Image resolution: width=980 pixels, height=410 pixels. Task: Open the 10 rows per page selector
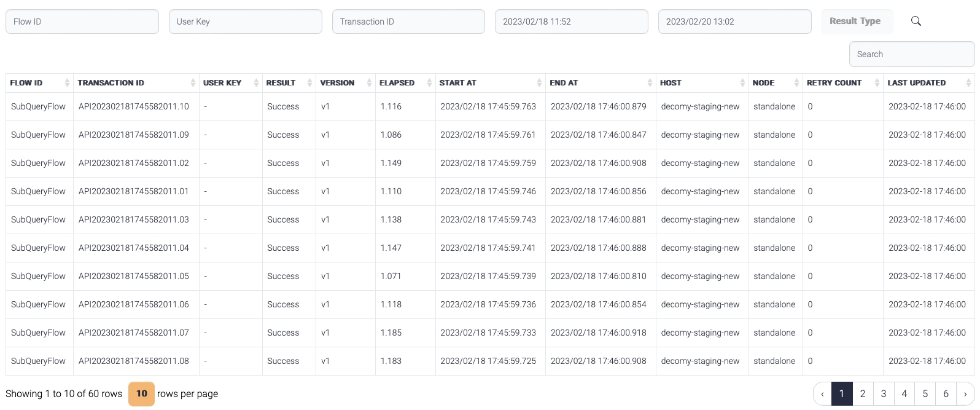141,394
